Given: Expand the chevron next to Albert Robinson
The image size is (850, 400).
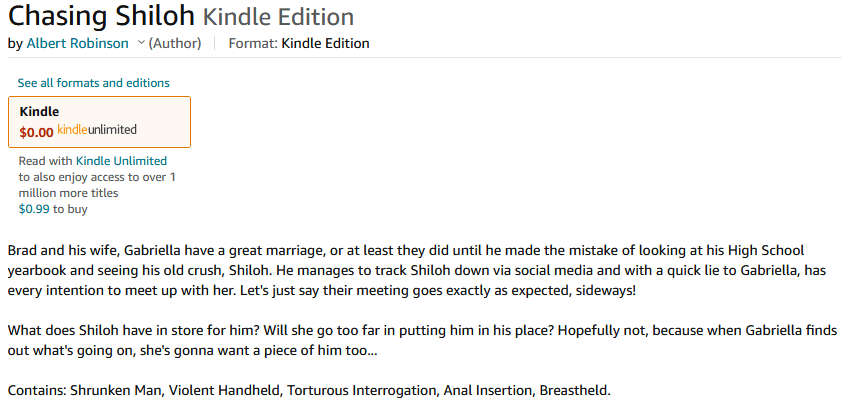Looking at the screenshot, I should tap(141, 43).
